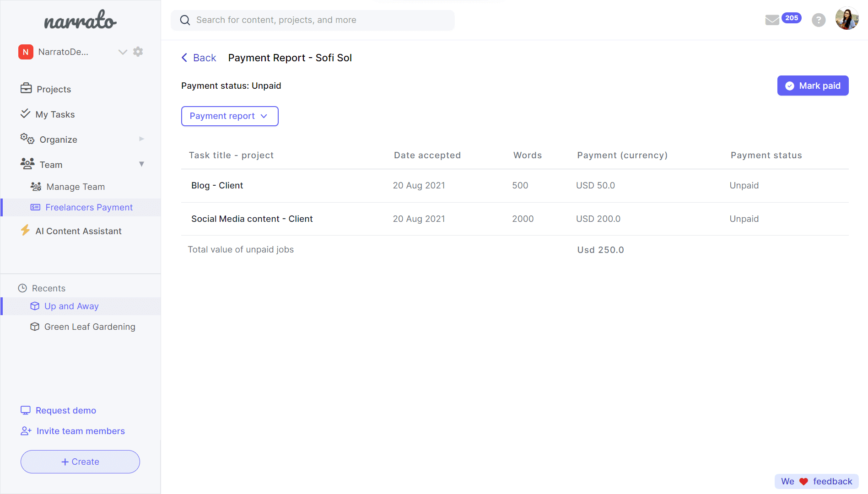This screenshot has width=868, height=494.
Task: Collapse the Team submenu arrow
Action: click(141, 164)
